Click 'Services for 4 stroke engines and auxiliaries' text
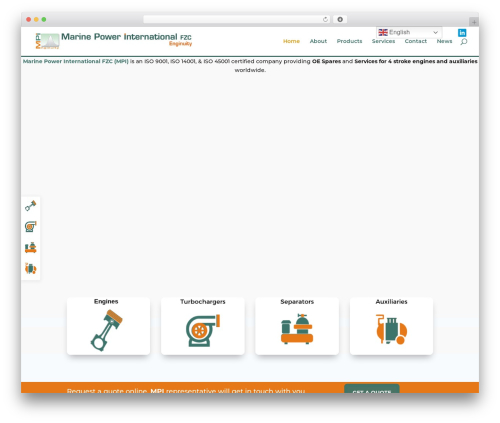 click(x=416, y=61)
